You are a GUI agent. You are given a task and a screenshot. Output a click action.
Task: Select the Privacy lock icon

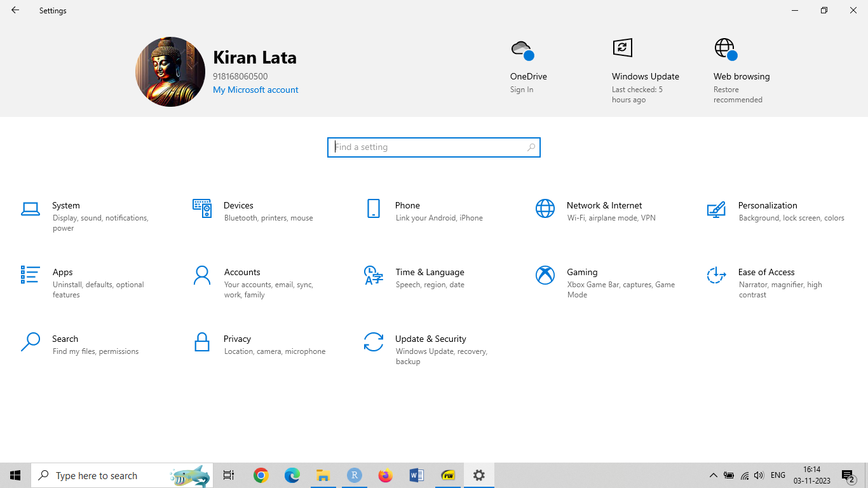[x=202, y=342]
